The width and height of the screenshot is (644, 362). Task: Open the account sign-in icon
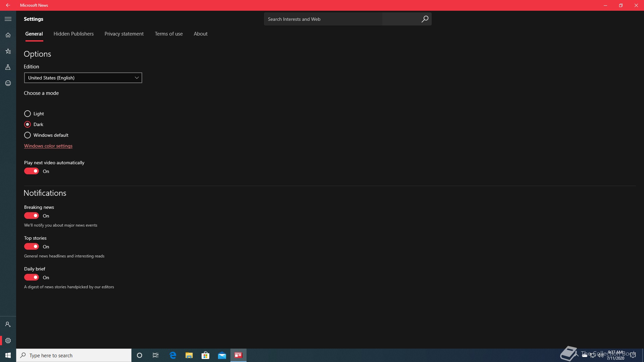point(8,324)
